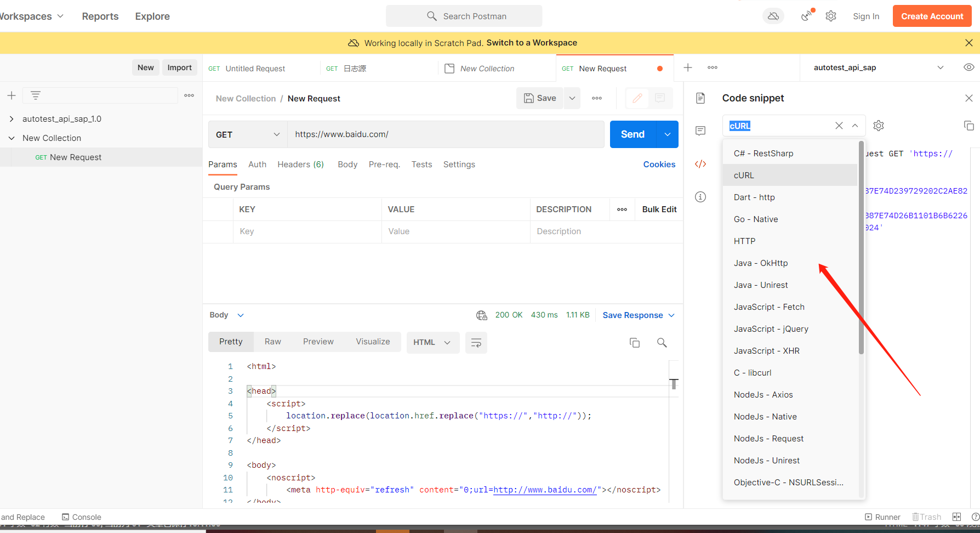Screen dimensions: 980x533
Task: Click the Search Postman field
Action: (464, 16)
